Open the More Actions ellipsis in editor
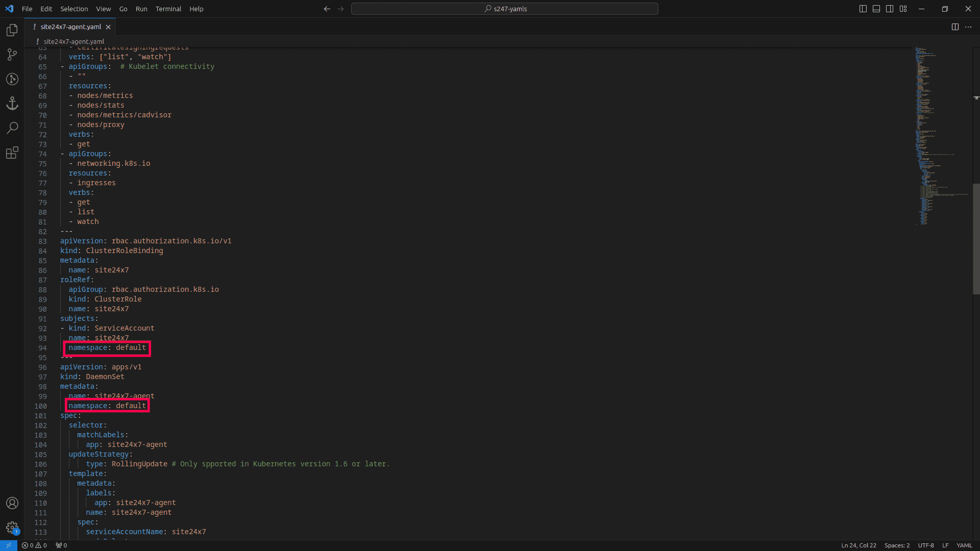Image resolution: width=980 pixels, height=551 pixels. click(x=968, y=27)
